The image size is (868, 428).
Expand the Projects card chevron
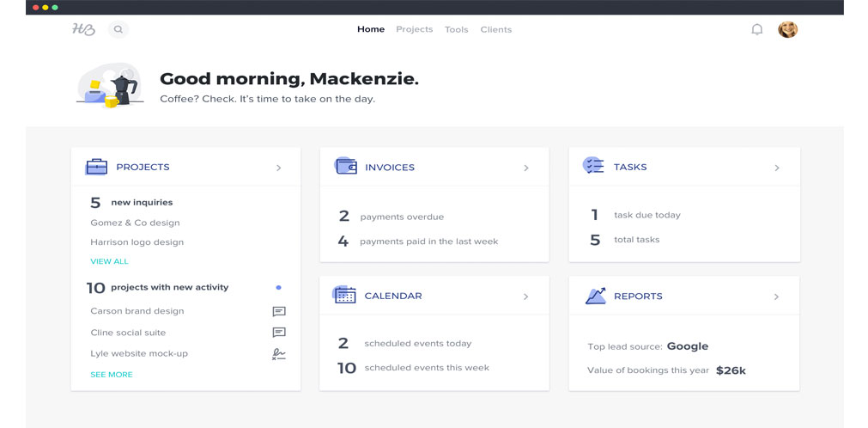[x=278, y=168]
